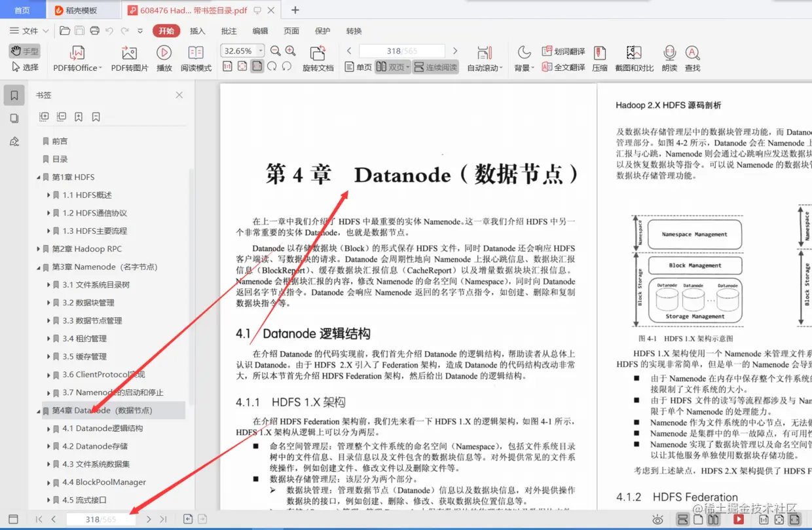The width and height of the screenshot is (812, 530).
Task: Open the PDF转Office converter
Action: (77, 58)
